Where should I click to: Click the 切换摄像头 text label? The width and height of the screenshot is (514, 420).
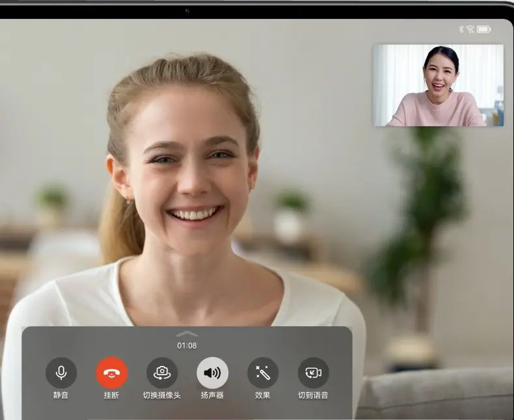162,395
